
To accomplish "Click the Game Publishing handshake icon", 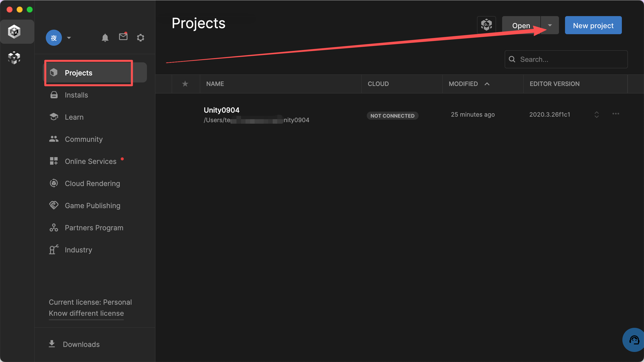I will tap(54, 205).
